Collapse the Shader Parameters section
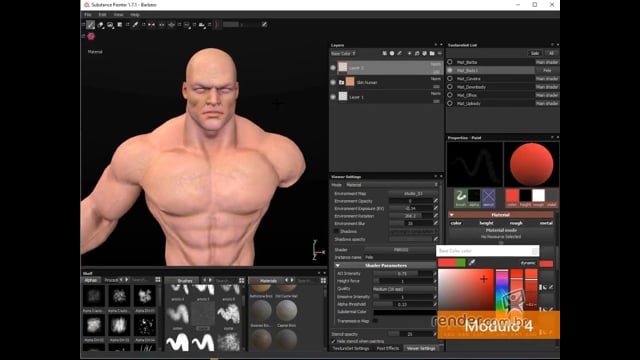Viewport: 640px width, 360px height. coord(338,265)
